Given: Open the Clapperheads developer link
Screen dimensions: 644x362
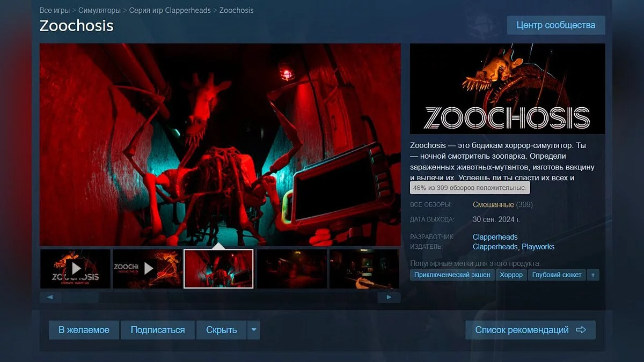Looking at the screenshot, I should click(495, 237).
